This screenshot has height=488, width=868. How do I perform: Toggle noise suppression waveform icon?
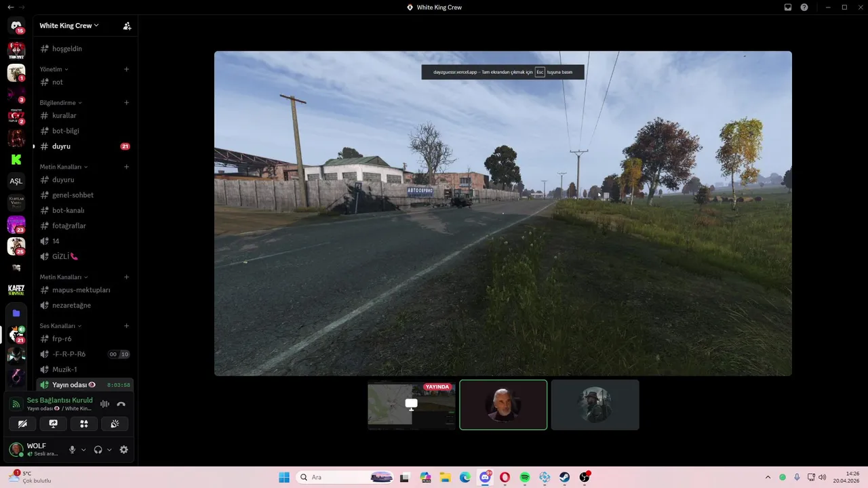pyautogui.click(x=104, y=404)
